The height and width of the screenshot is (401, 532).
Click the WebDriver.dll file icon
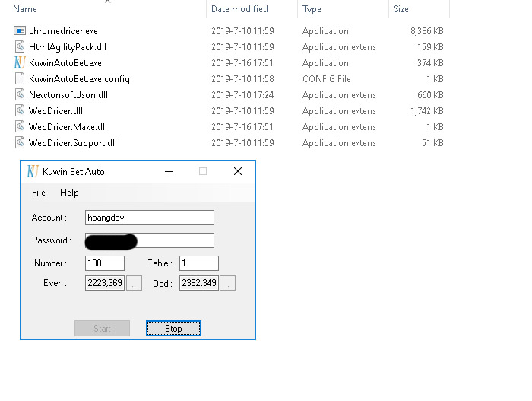pyautogui.click(x=20, y=111)
